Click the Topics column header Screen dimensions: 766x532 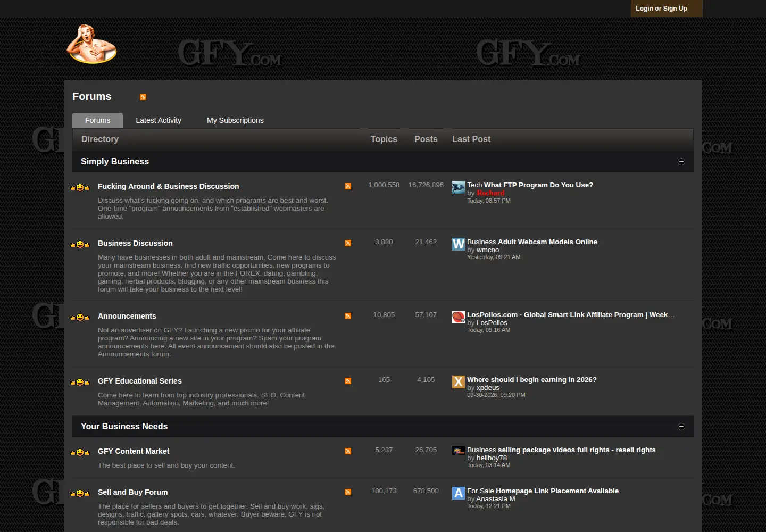384,139
